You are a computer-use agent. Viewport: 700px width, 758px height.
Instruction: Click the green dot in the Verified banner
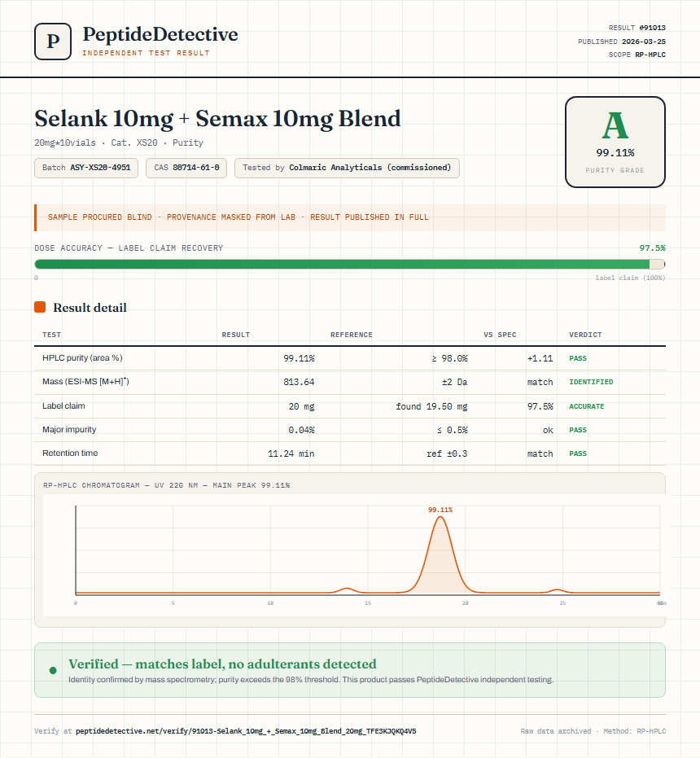53,671
